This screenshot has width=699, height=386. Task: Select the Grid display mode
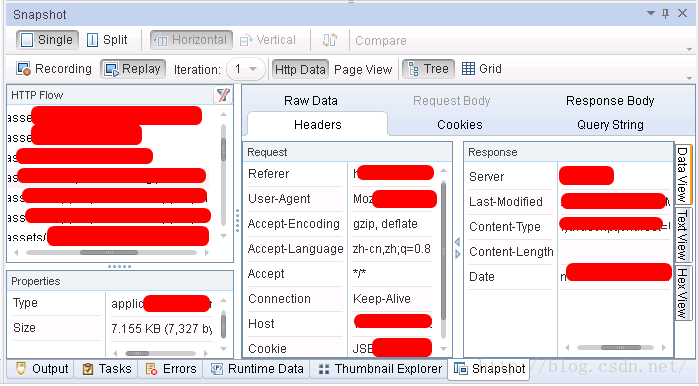click(482, 69)
